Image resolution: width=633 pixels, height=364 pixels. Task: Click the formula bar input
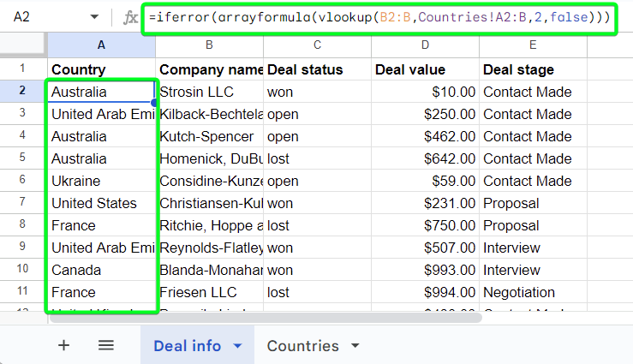(379, 17)
